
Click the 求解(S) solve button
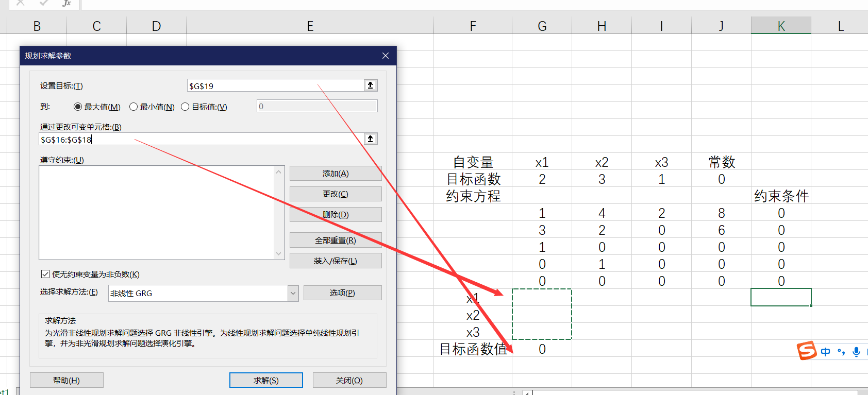[266, 381]
